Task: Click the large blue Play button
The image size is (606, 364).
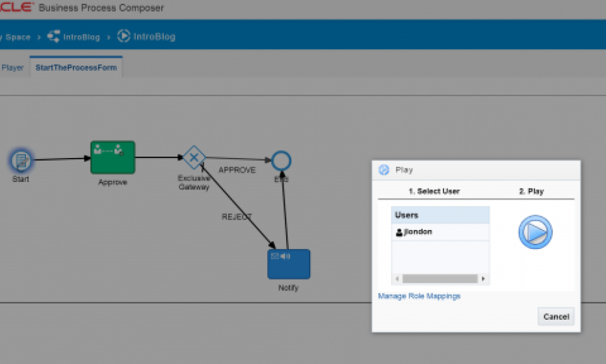Action: [x=535, y=232]
